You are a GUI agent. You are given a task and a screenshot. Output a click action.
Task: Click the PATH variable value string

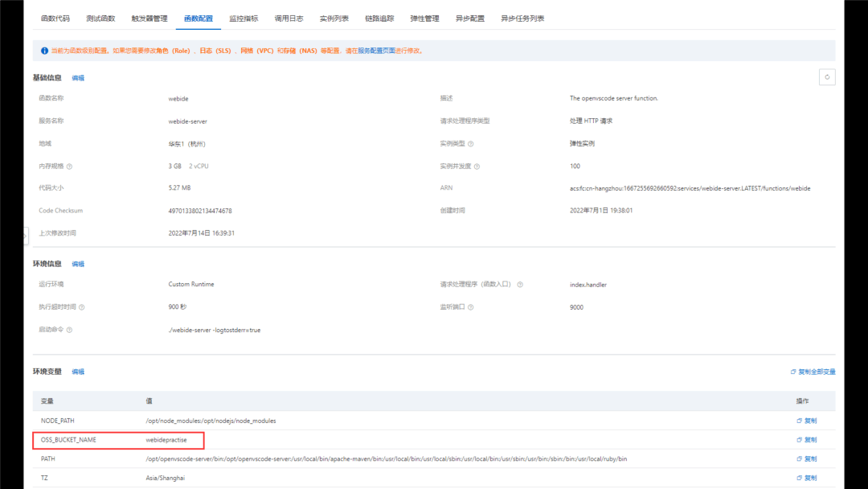[387, 458]
